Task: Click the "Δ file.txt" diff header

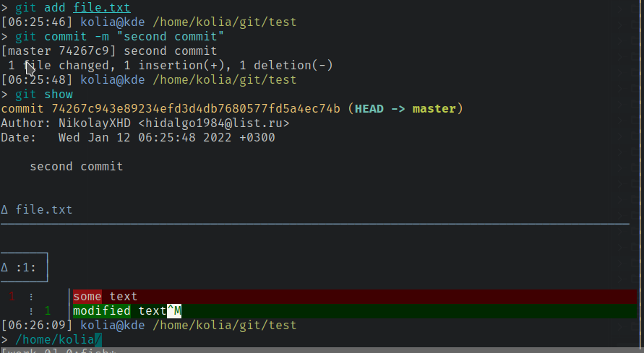Action: coord(37,209)
